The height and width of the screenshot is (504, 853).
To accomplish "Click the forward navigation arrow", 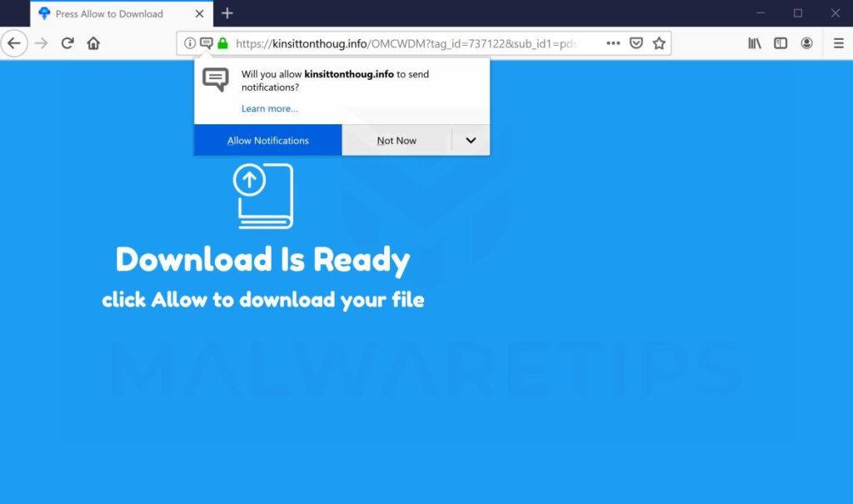I will tap(40, 42).
